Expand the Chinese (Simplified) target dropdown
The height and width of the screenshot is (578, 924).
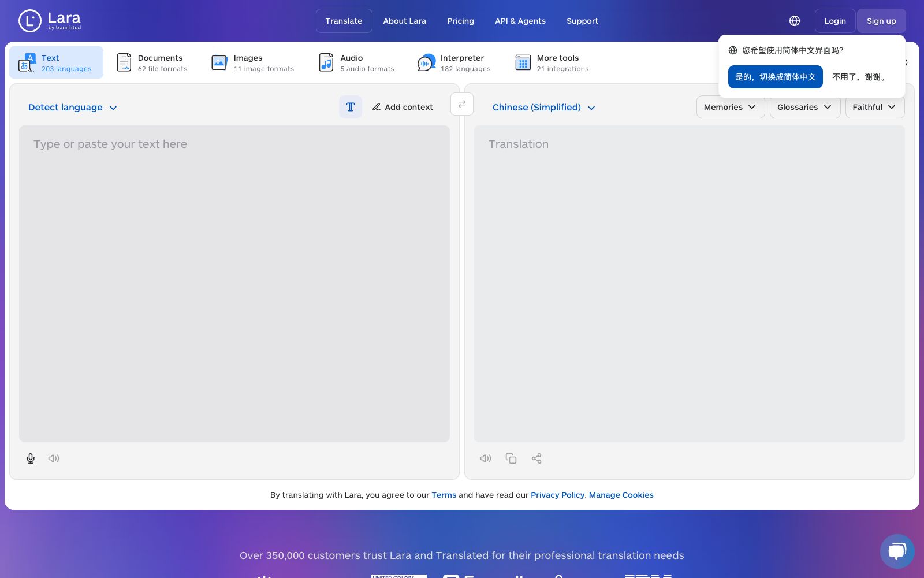544,108
